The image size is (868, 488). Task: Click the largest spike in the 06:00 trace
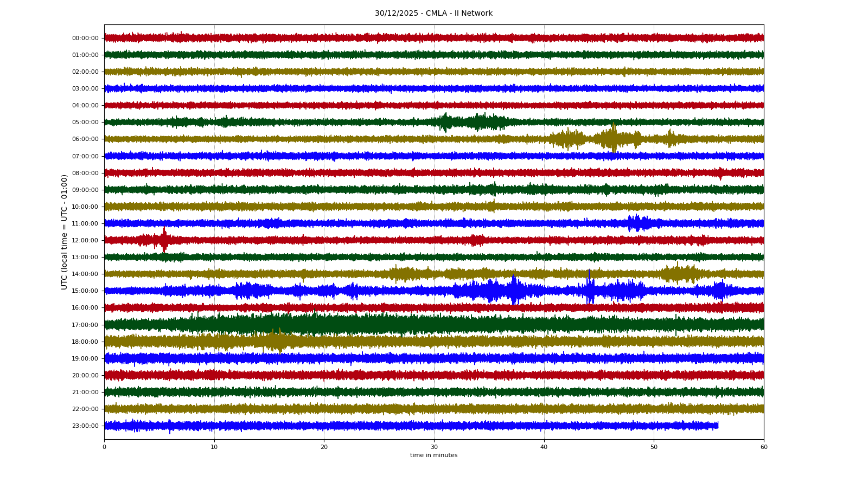614,138
